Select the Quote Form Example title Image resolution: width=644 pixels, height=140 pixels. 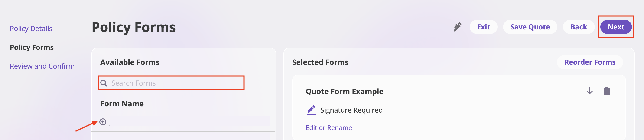[x=345, y=91]
